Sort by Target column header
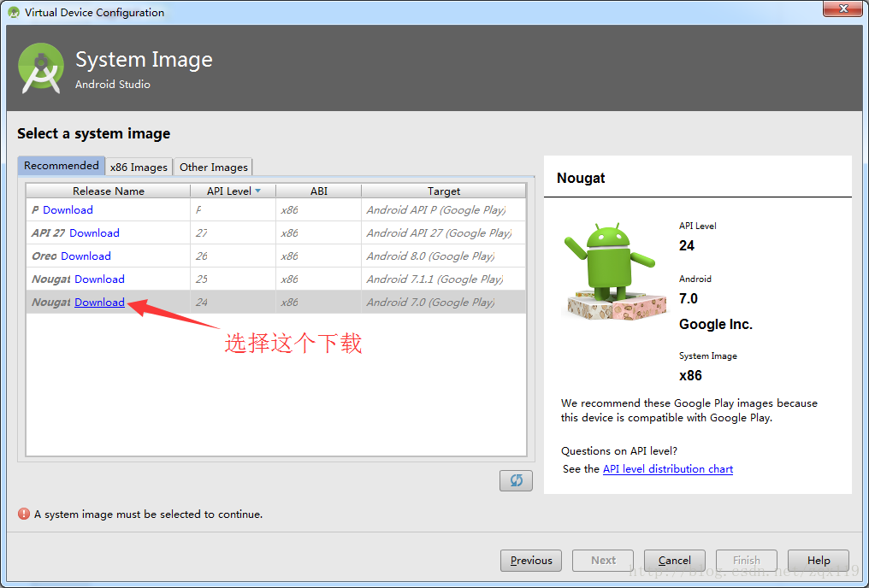 coord(443,191)
